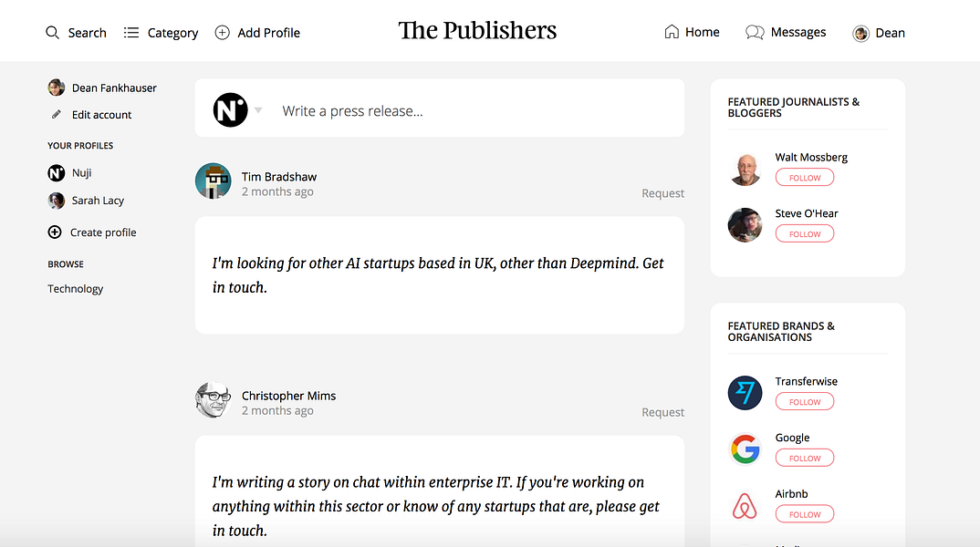Open the Search tool
980x547 pixels.
52,32
